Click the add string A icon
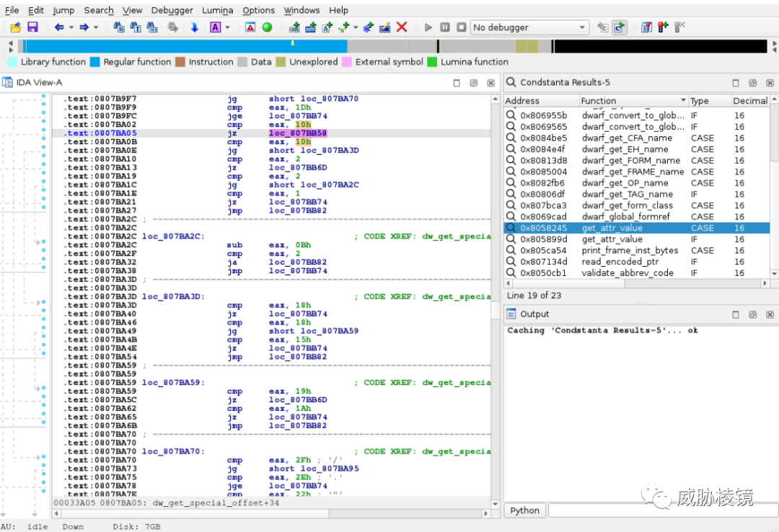The image size is (779, 532). (x=327, y=27)
